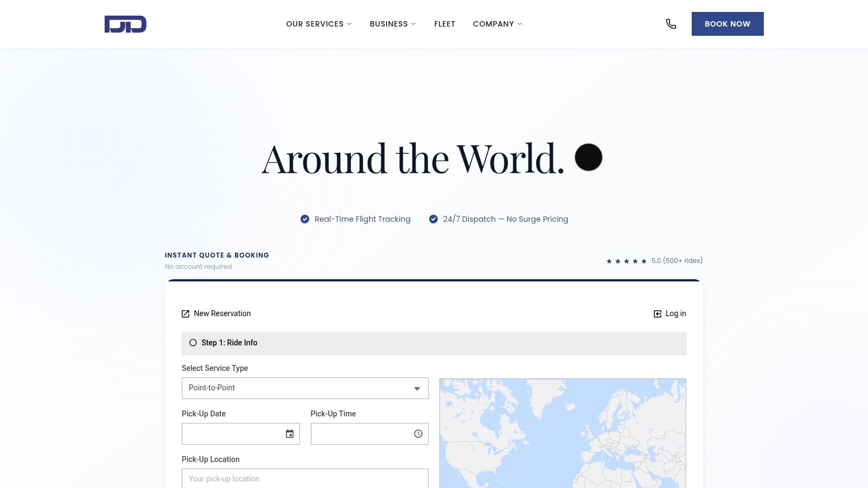Click the No account required text
This screenshot has height=488, width=868.
(199, 267)
